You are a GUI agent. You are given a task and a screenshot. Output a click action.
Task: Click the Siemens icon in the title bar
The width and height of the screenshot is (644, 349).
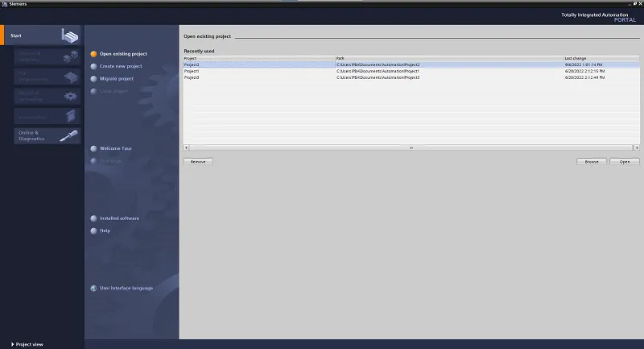pyautogui.click(x=5, y=4)
